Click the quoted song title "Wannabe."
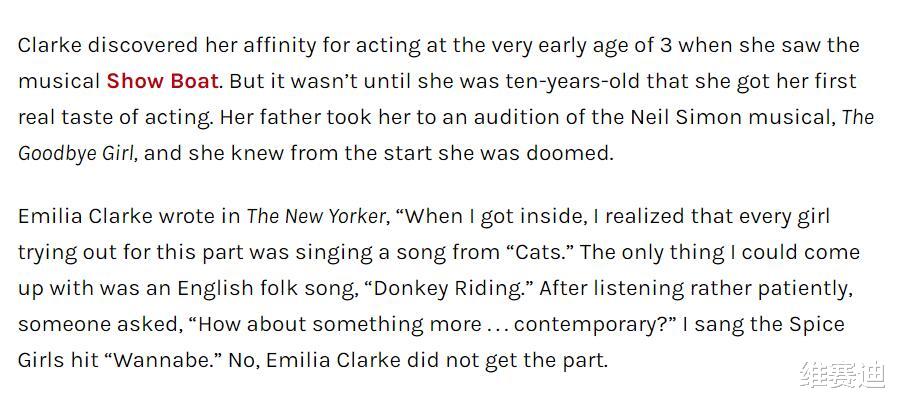 click(x=145, y=360)
